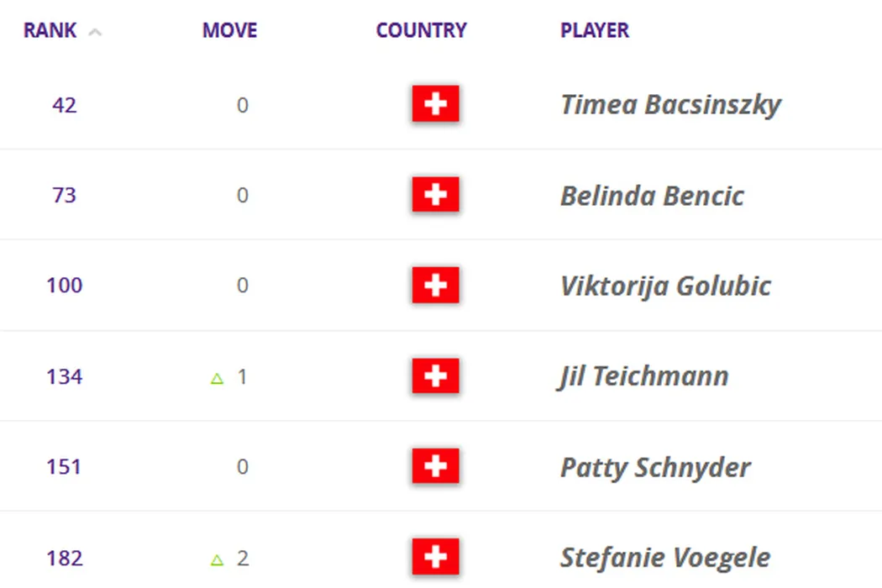Open Stefanie Voegele player profile
This screenshot has height=588, width=882.
pyautogui.click(x=665, y=558)
